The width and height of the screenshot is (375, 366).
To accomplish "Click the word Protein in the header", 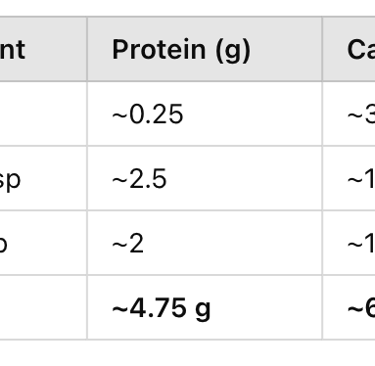I will [159, 49].
